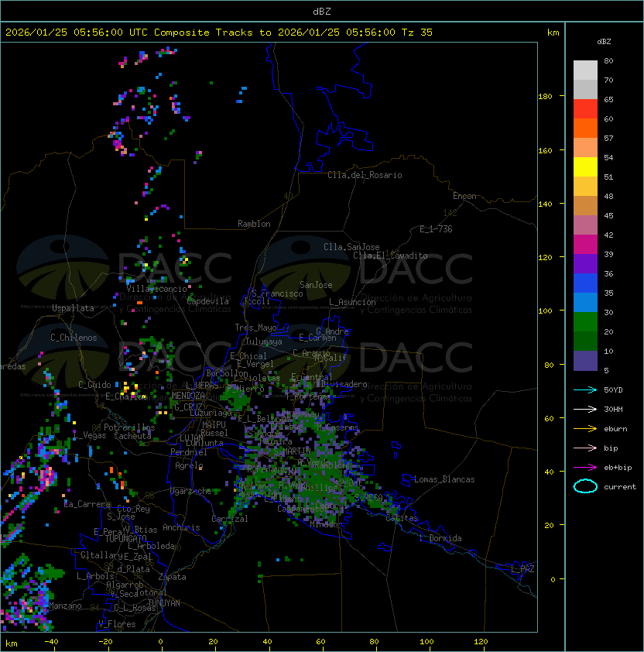644x652 pixels.
Task: Click the L_PAZ label
Action: 522,569
